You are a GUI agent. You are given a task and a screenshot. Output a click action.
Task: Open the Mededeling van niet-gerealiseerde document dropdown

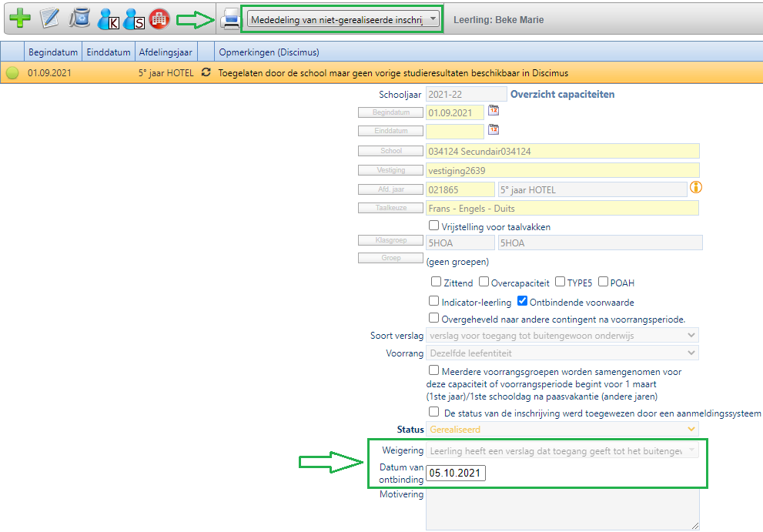[343, 19]
